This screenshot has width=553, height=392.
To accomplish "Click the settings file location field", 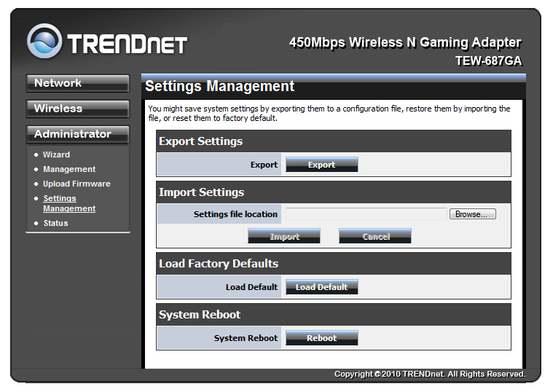I will point(366,213).
